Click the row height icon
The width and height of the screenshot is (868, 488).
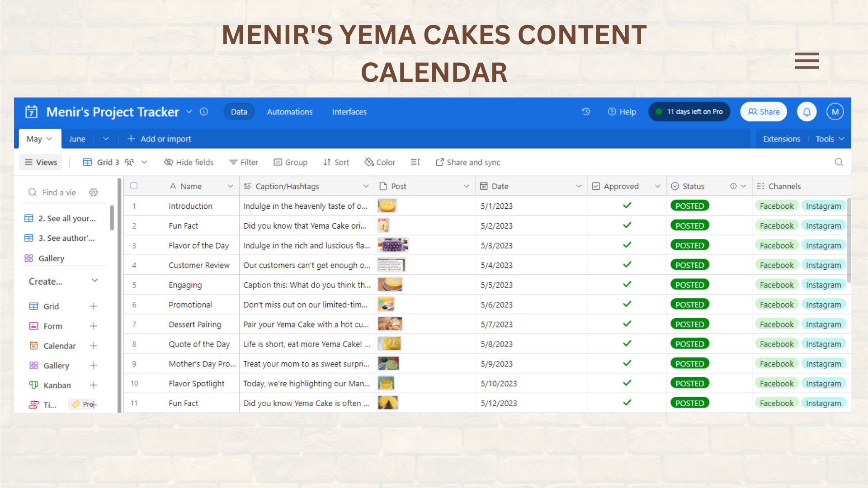[415, 162]
